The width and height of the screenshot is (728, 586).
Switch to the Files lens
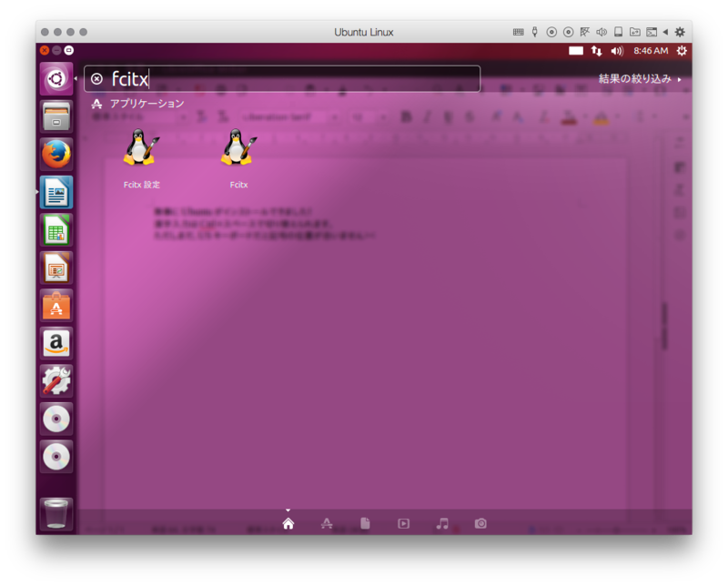[x=366, y=524]
